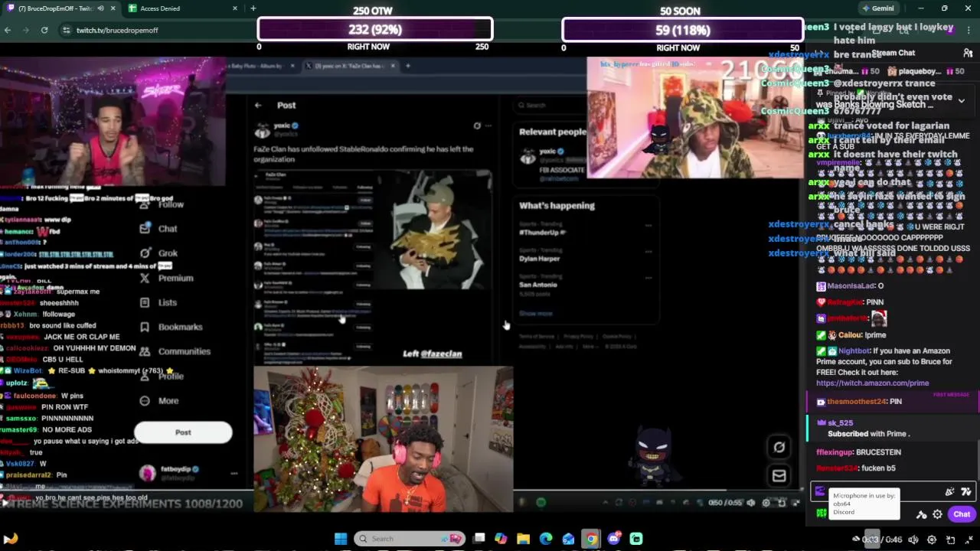Image resolution: width=980 pixels, height=551 pixels.
Task: Open the moderator sword icon
Action: point(922,514)
